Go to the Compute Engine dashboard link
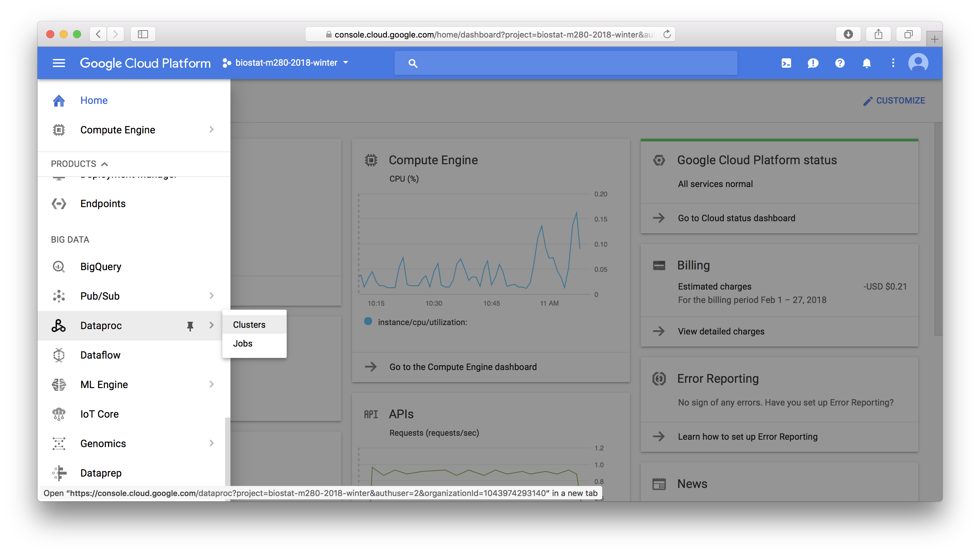 point(463,367)
